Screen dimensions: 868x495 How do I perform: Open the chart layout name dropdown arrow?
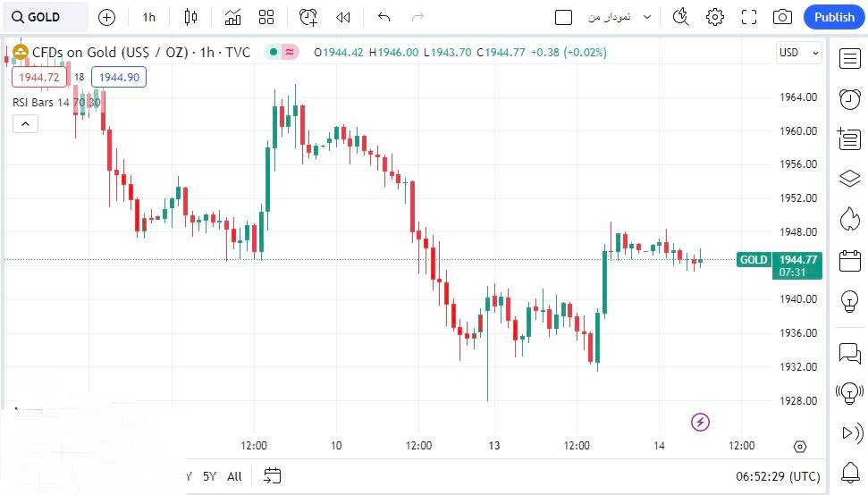click(x=647, y=17)
